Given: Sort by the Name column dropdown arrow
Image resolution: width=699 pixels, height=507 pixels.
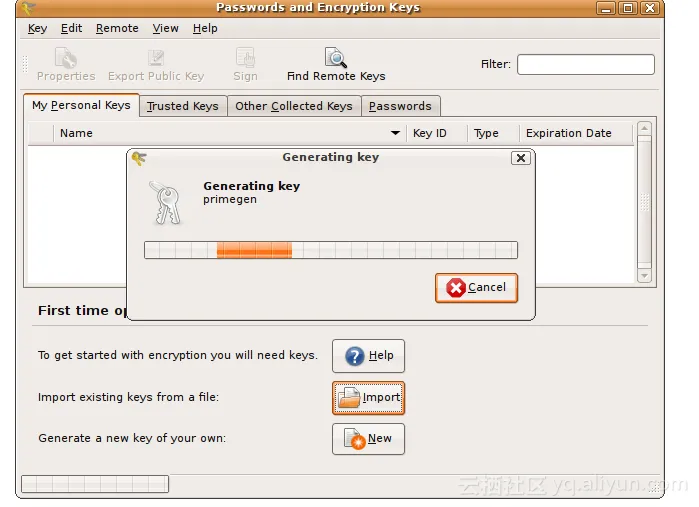Looking at the screenshot, I should [x=395, y=133].
